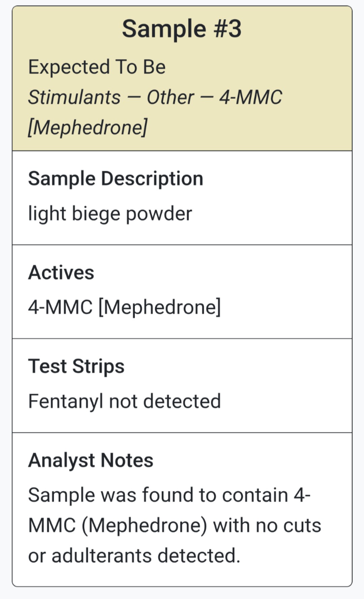Click the italic "4-MMC" text in header
Image resolution: width=364 pixels, height=599 pixels.
[250, 97]
